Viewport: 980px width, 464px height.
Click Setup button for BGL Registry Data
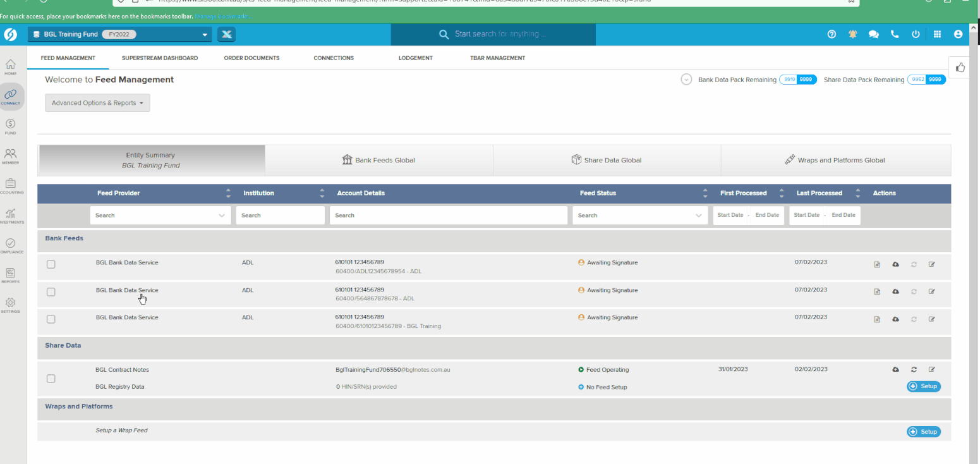(x=923, y=386)
